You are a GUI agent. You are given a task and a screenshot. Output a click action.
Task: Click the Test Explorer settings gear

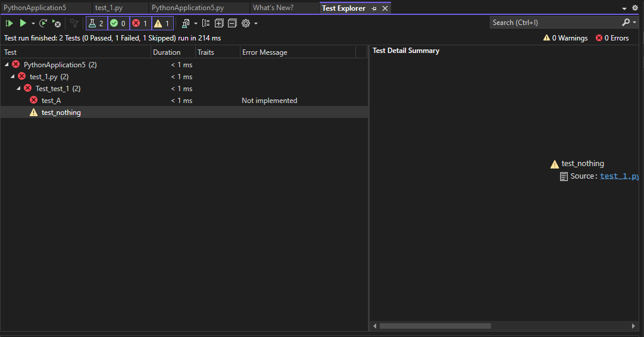pyautogui.click(x=246, y=23)
